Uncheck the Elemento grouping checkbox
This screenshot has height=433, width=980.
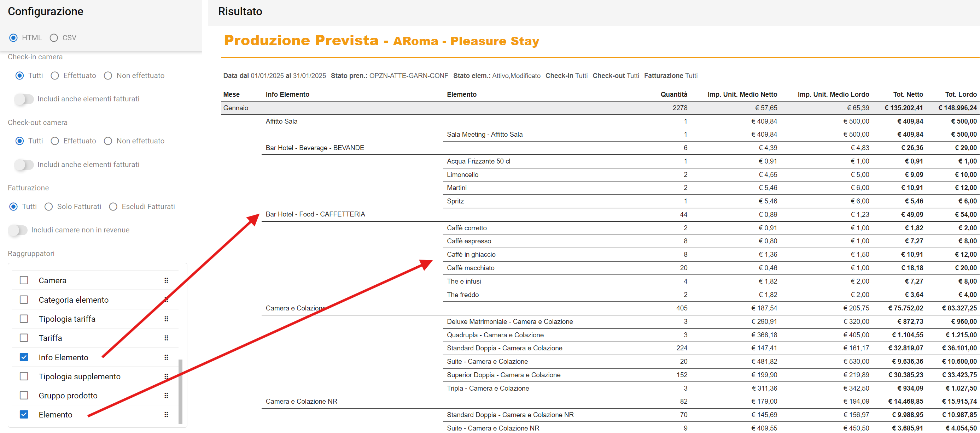point(24,415)
